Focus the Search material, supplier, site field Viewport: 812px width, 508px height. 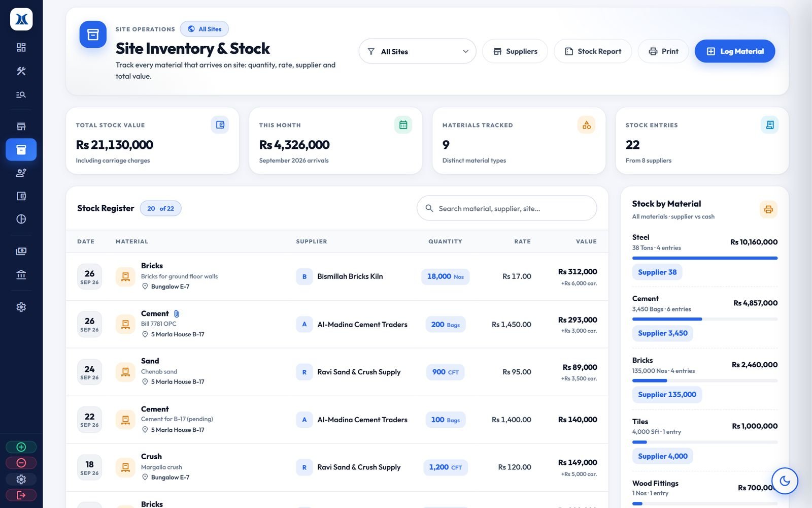pyautogui.click(x=506, y=208)
